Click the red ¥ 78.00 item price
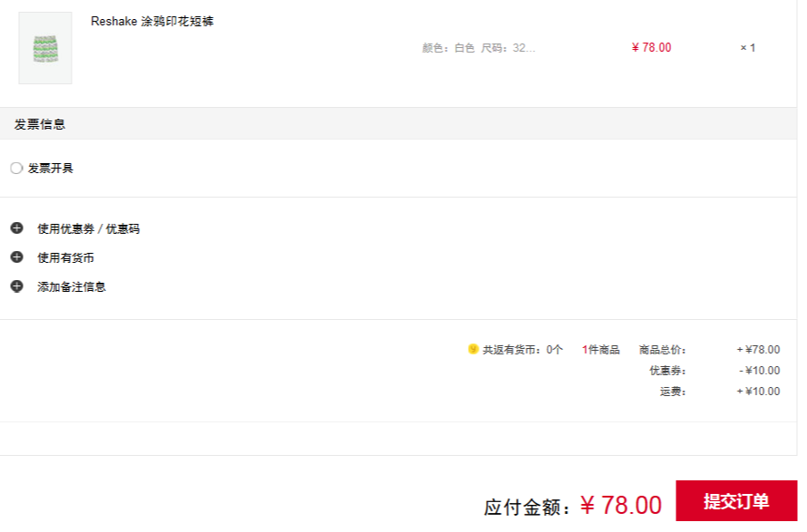The image size is (807, 532). (651, 47)
